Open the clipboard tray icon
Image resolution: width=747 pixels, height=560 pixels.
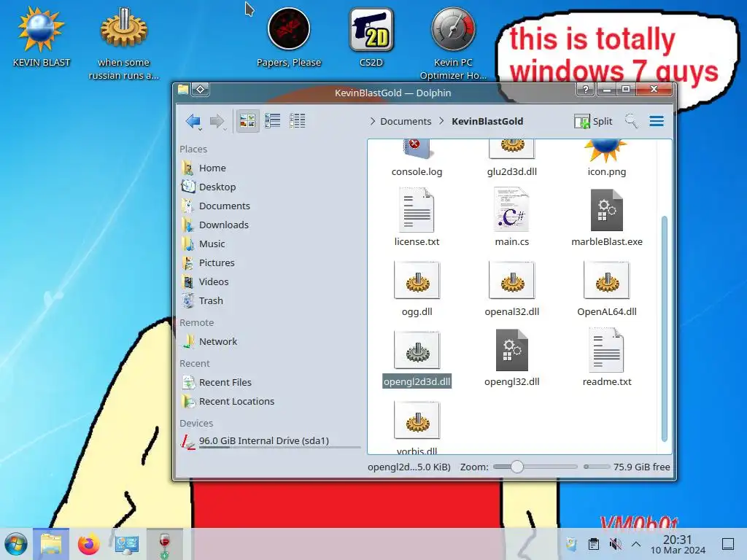coord(594,544)
